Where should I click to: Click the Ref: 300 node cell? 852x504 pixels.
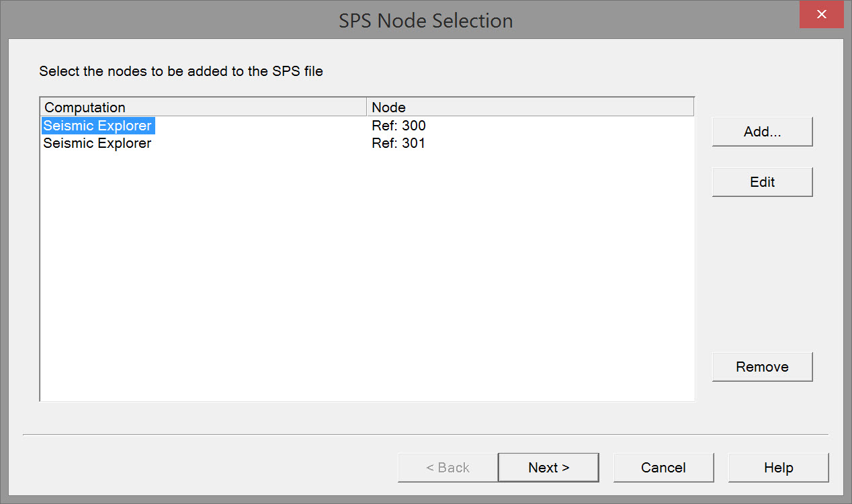point(398,126)
